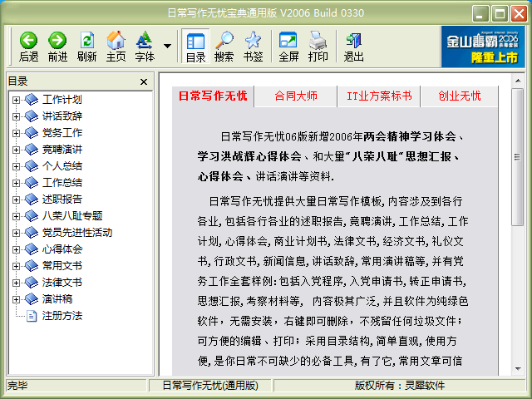This screenshot has height=399, width=532.
Task: Select the 注册方法 tree entry
Action: [x=62, y=316]
